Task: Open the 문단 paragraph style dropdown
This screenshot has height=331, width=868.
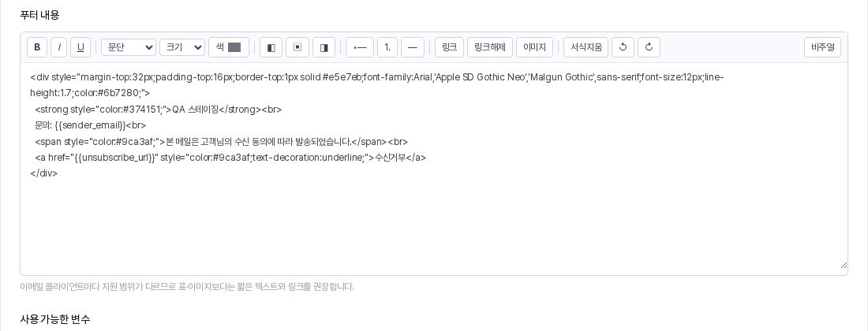Action: 129,47
